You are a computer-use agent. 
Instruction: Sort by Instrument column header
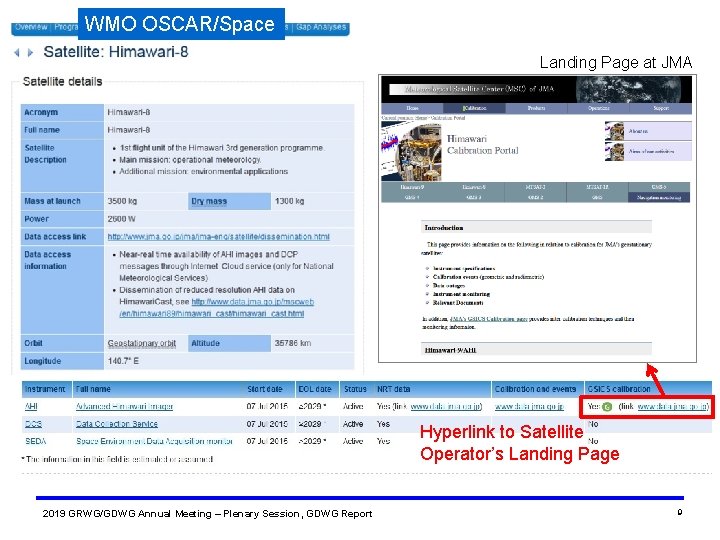45,389
